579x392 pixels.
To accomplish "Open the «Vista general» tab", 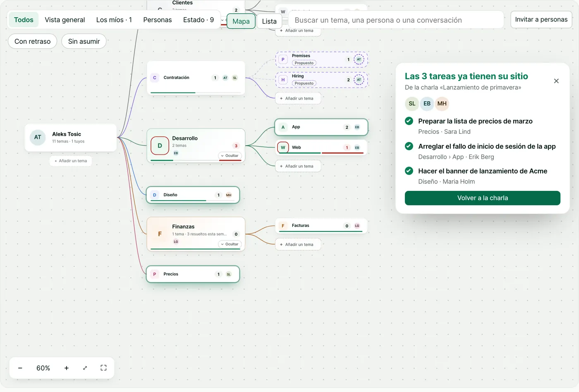I will pyautogui.click(x=65, y=20).
